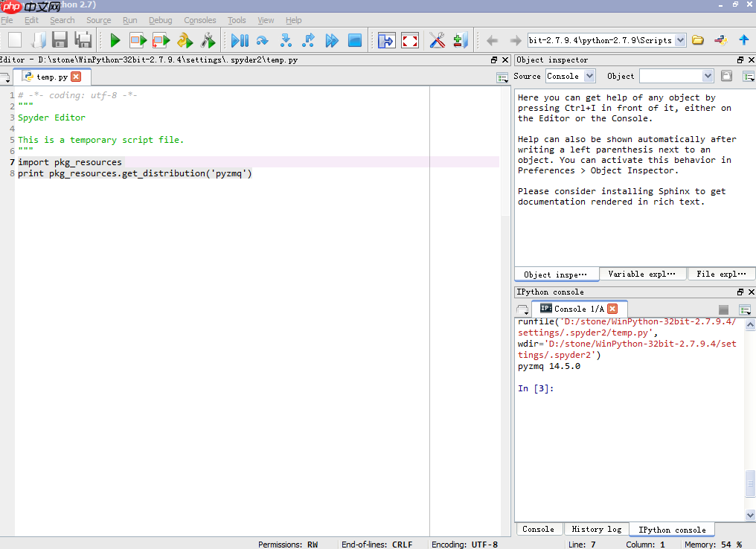This screenshot has height=549, width=756.
Task: Open Preferences via the wrench-and-screwdriver icon
Action: point(437,40)
